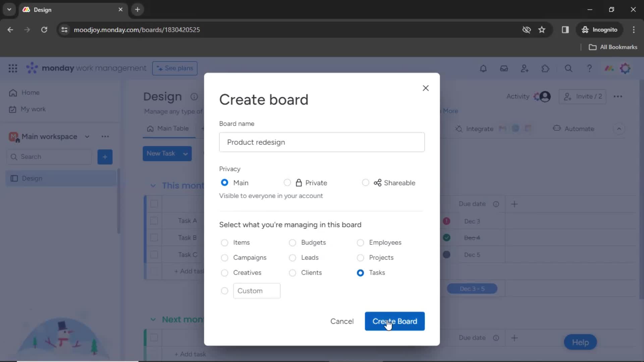Select the Projects management type
Viewport: 644px width, 362px height.
(x=361, y=257)
